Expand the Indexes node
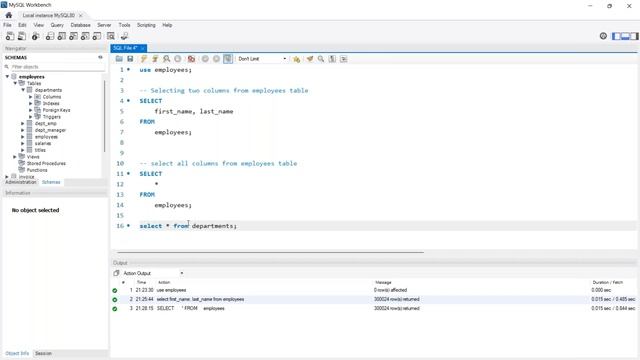The image size is (640, 360). 31,103
